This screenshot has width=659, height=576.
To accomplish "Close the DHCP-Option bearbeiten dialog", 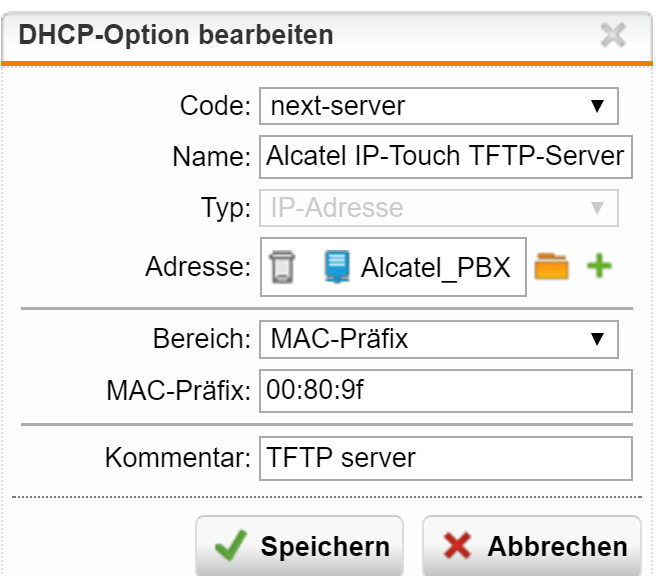I will (x=613, y=35).
